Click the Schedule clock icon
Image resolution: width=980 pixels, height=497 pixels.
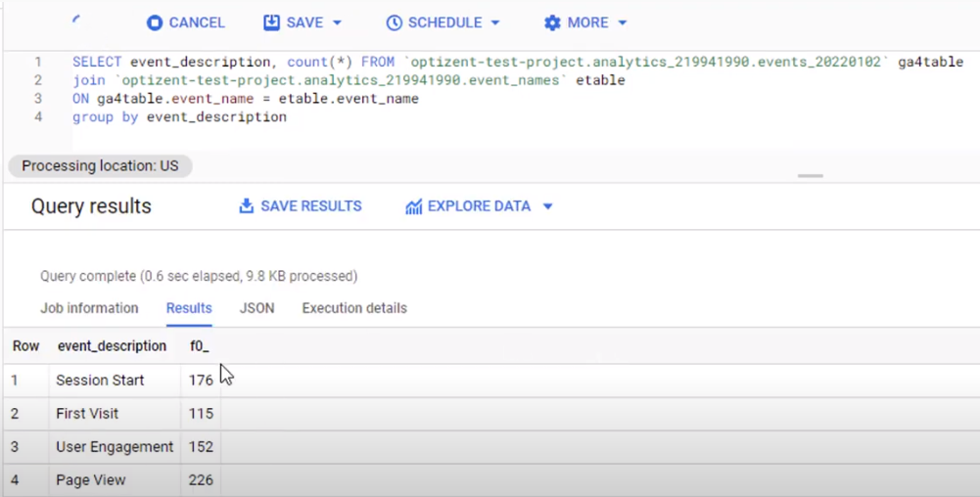tap(394, 23)
